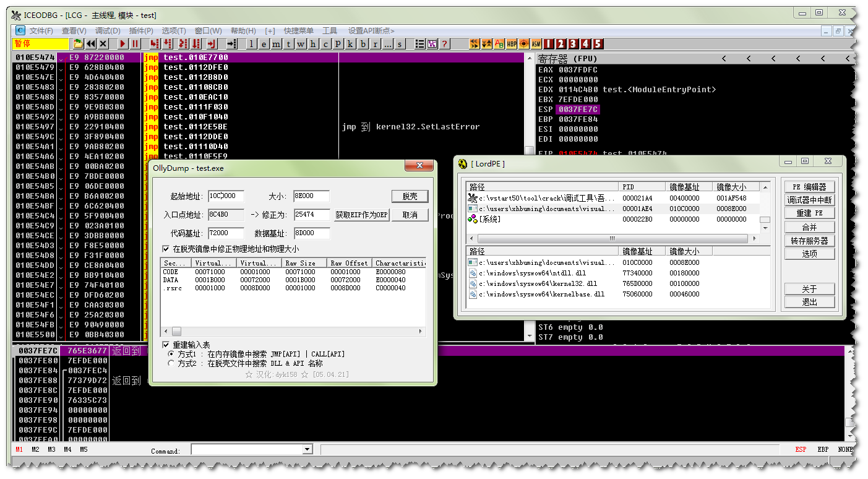The width and height of the screenshot is (868, 479).
Task: Toggle the 重建输入表 checkbox
Action: point(166,345)
